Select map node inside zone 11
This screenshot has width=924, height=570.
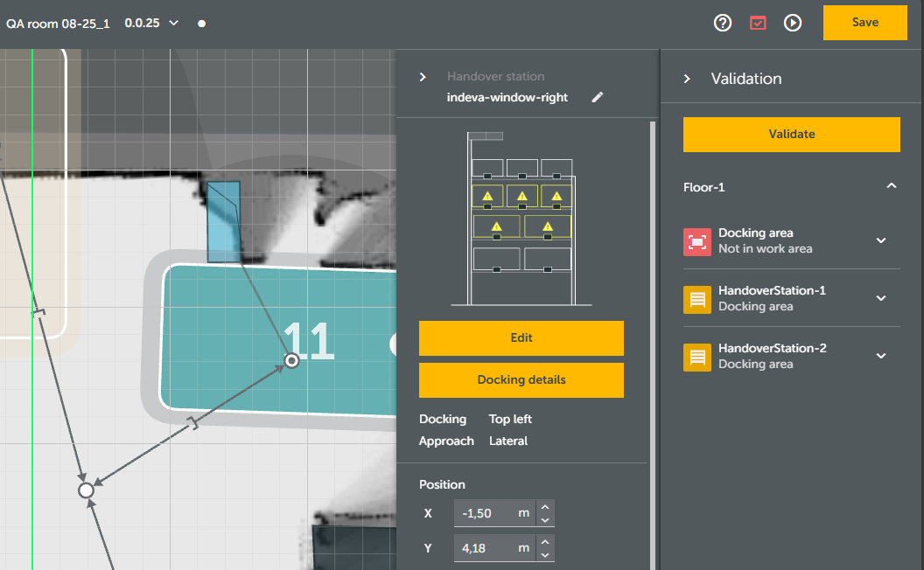pyautogui.click(x=291, y=360)
